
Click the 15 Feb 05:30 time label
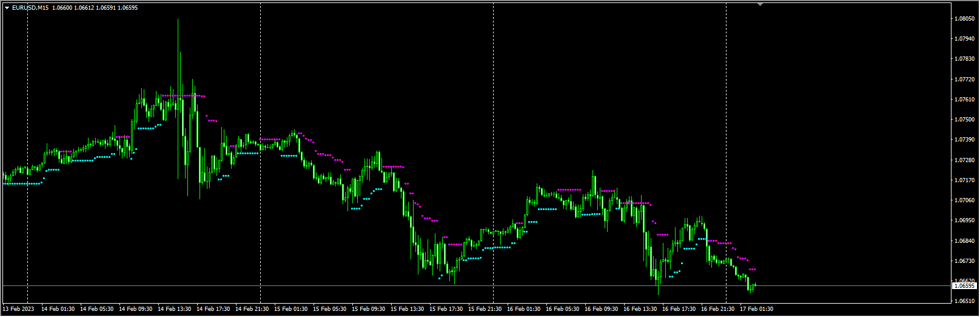(x=330, y=309)
